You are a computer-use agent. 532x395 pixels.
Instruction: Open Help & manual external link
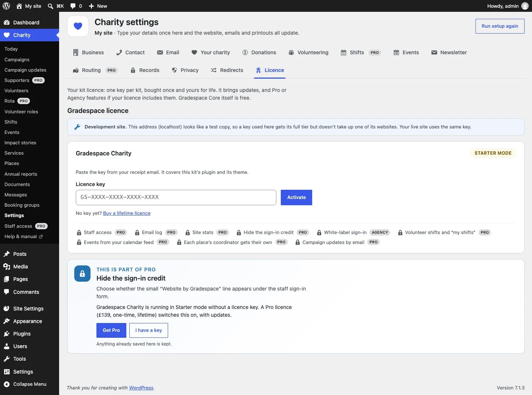[x=24, y=236]
